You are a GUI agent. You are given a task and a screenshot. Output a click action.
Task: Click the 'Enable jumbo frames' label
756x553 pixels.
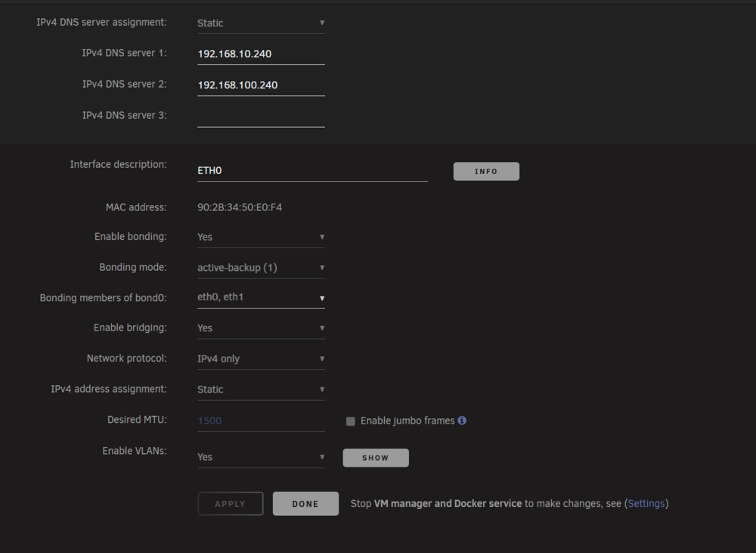pos(407,421)
